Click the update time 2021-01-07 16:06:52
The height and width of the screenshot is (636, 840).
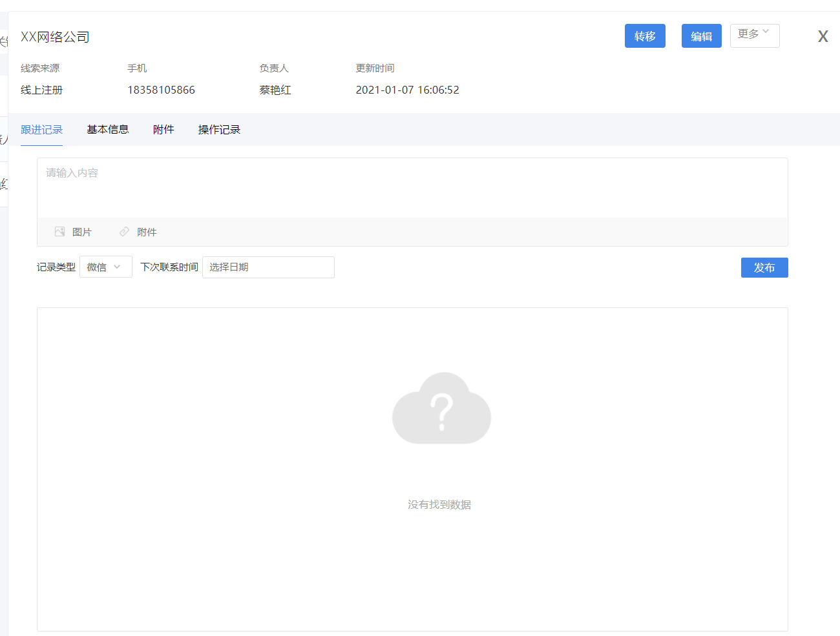[x=407, y=90]
